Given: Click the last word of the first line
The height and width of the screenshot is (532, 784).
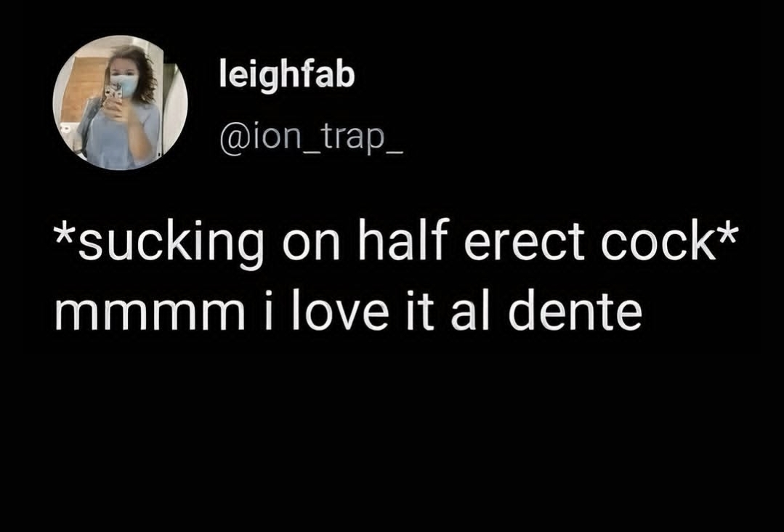Looking at the screenshot, I should tap(653, 244).
